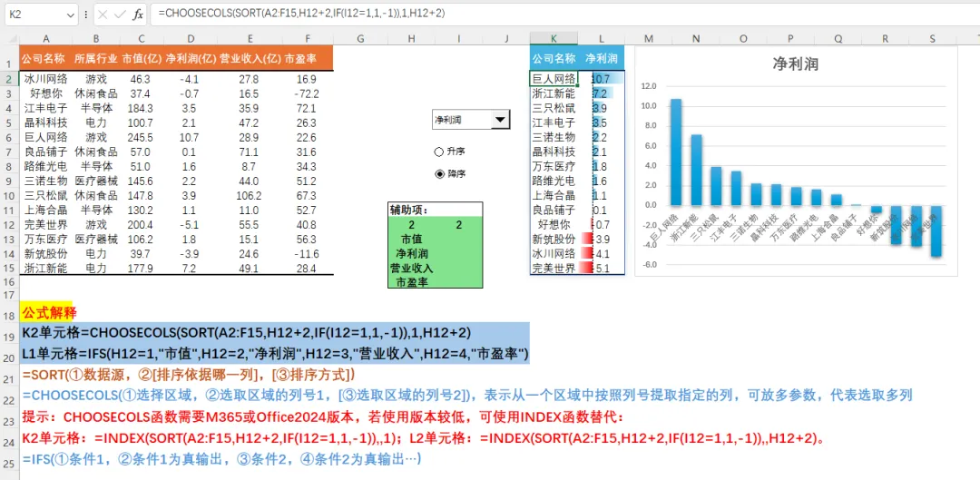Select cell 巨人网络 in column A
The image size is (980, 480).
[x=45, y=137]
